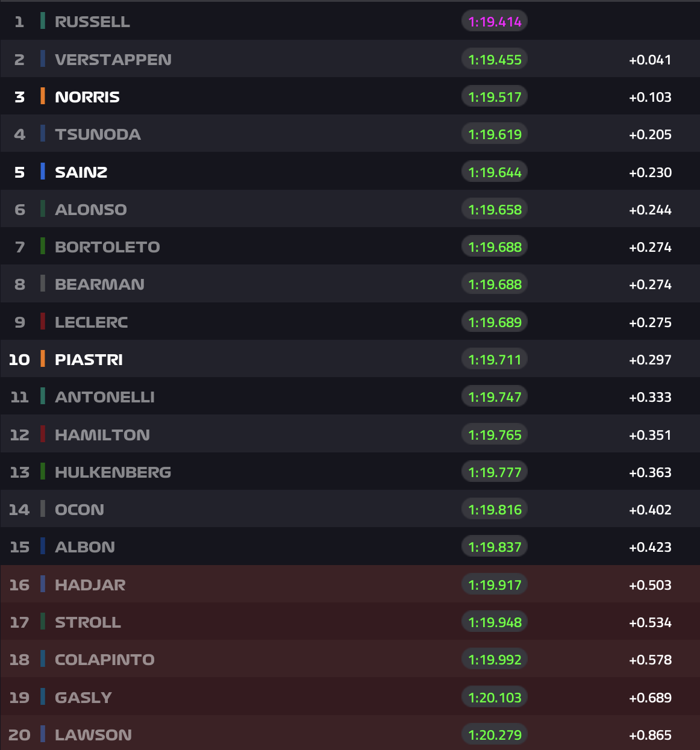Select BORTOLETO in the timing list
The image size is (700, 750).
[x=107, y=247]
